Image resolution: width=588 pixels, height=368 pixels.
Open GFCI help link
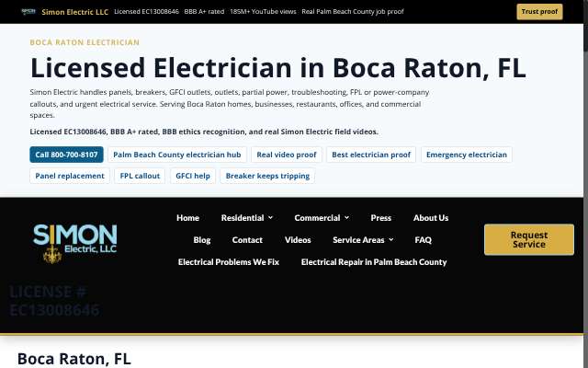[x=193, y=176]
